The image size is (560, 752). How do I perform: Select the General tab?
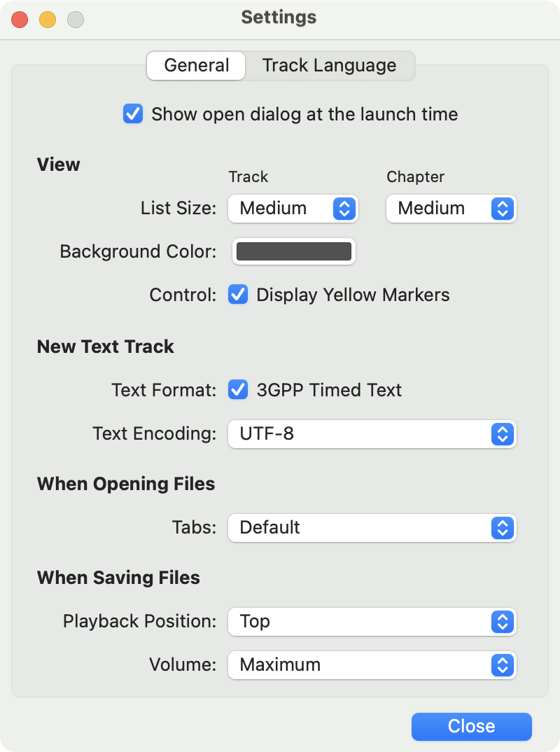tap(196, 66)
